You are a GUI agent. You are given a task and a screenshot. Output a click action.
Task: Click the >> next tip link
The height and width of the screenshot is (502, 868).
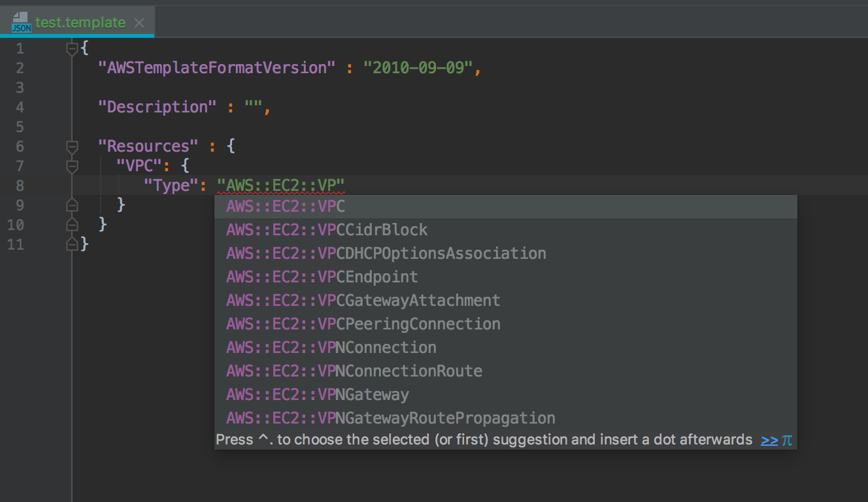(x=769, y=440)
